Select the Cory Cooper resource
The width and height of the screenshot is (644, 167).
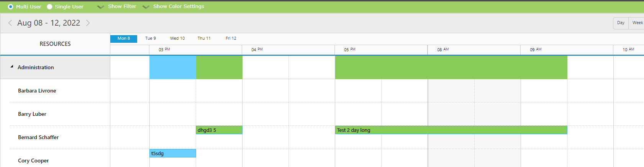[x=33, y=161]
